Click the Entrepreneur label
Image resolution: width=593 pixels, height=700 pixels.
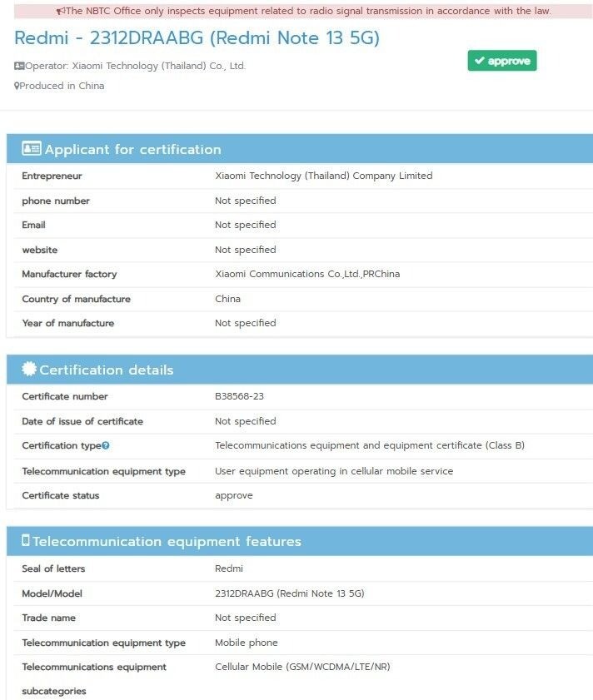click(52, 176)
